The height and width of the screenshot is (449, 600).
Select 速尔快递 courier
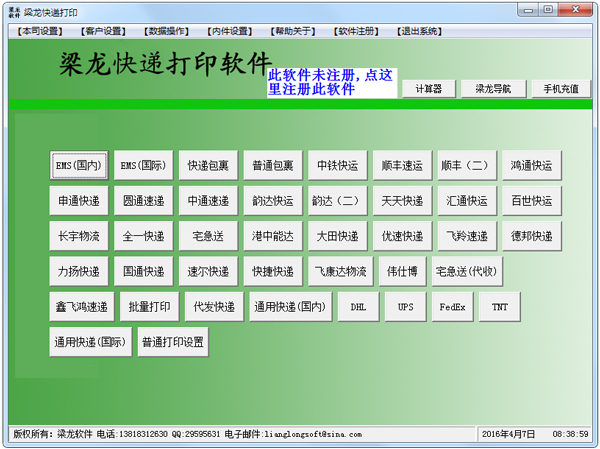[x=208, y=271]
